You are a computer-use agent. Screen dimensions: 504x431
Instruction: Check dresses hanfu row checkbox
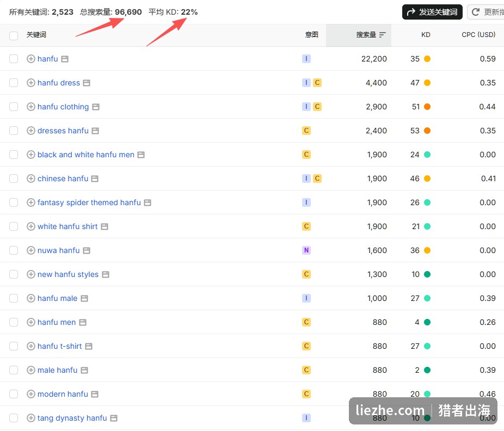pyautogui.click(x=14, y=131)
